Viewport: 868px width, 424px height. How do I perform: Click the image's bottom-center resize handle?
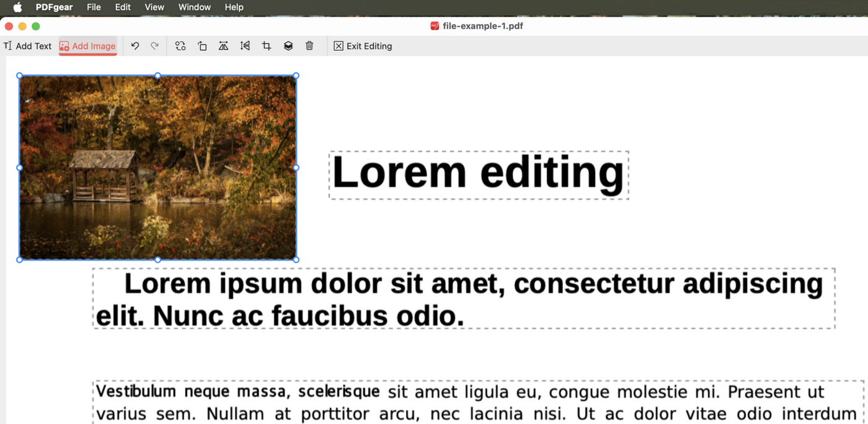coord(157,260)
